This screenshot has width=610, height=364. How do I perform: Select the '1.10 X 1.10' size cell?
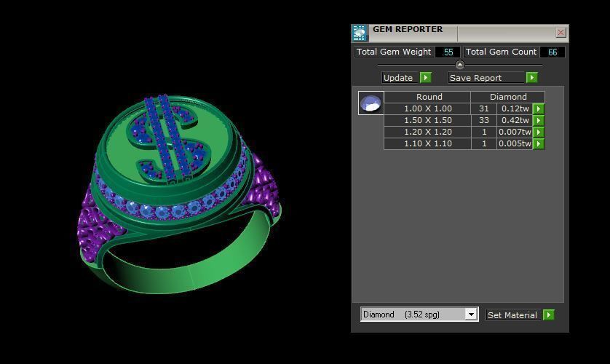[427, 144]
